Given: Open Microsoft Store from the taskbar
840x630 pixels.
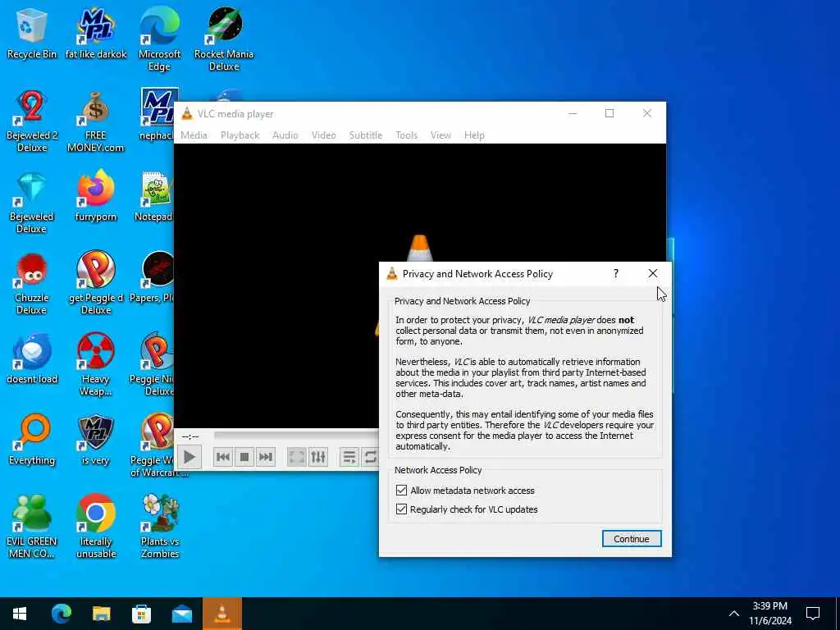Looking at the screenshot, I should [141, 614].
